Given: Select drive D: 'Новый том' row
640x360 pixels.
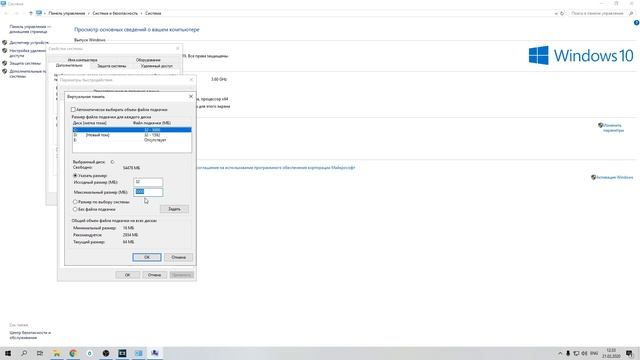Looking at the screenshot, I should tap(131, 135).
